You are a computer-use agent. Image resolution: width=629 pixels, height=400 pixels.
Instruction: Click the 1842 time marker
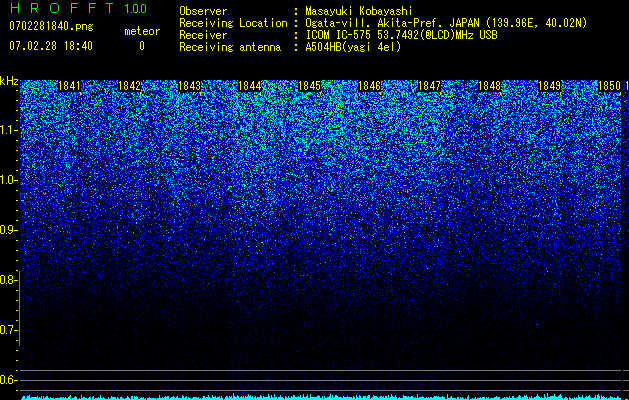tap(130, 86)
